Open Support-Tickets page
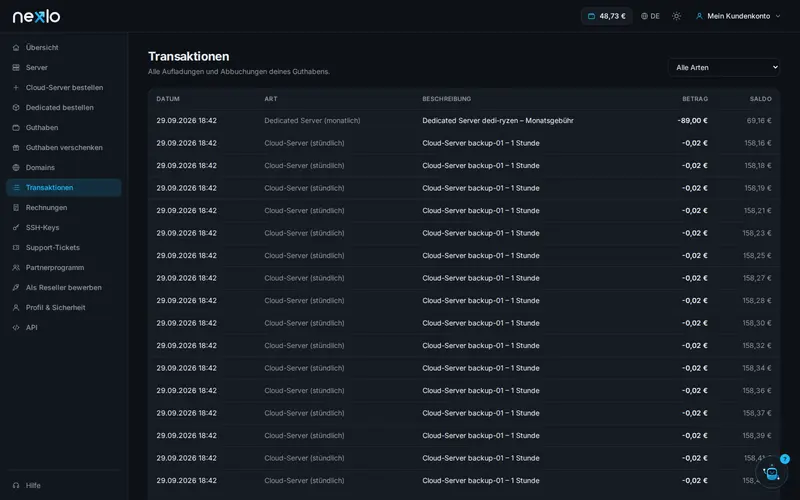 [x=64, y=247]
